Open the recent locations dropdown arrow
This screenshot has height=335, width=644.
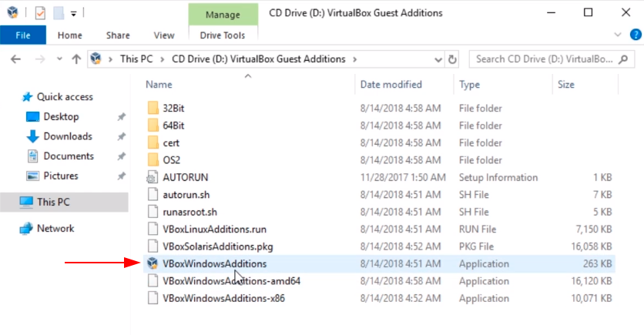click(x=58, y=59)
